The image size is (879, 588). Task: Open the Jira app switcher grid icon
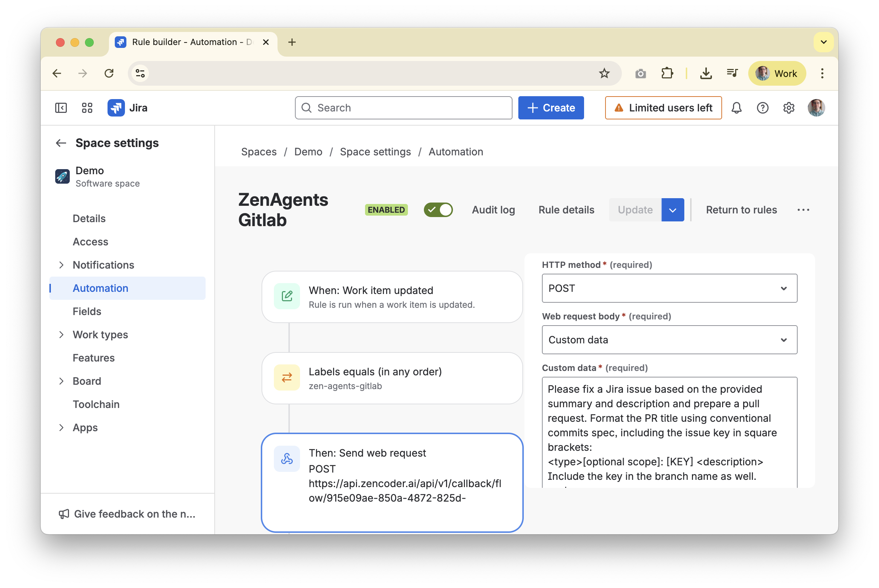coord(87,108)
